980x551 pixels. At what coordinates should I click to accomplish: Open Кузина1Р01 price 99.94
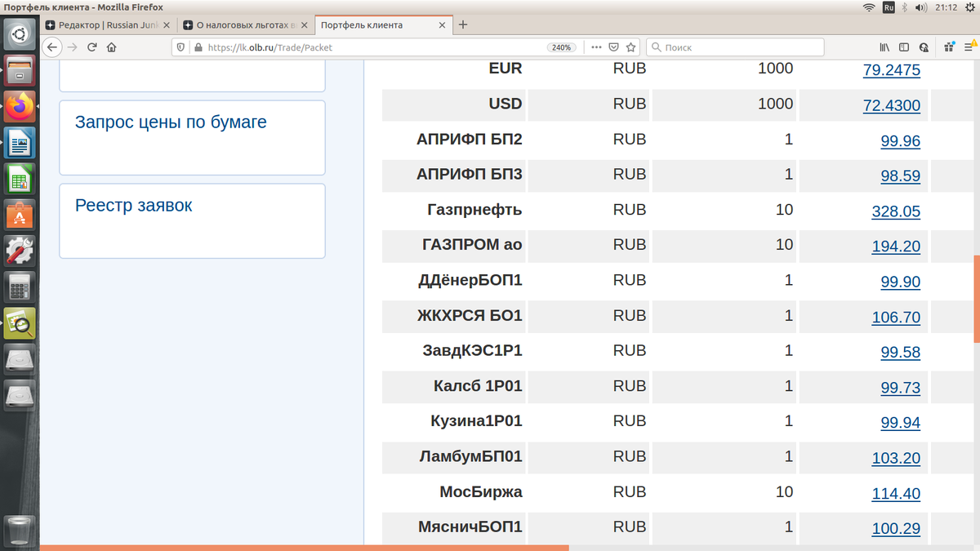[901, 423]
